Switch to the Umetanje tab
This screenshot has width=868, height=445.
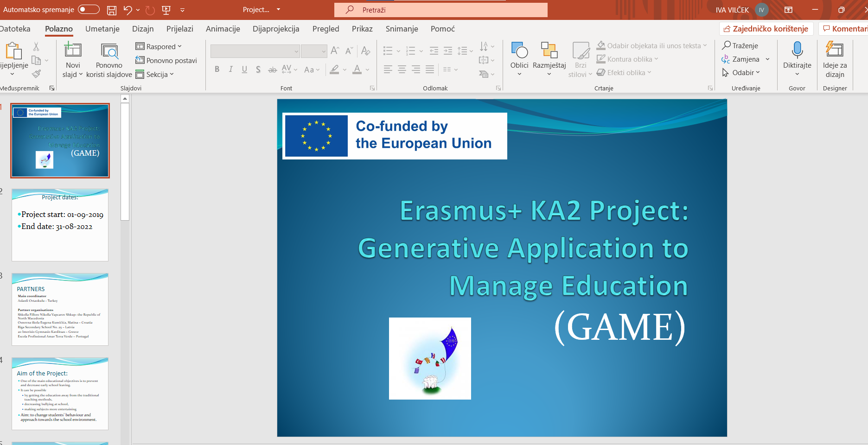[102, 29]
